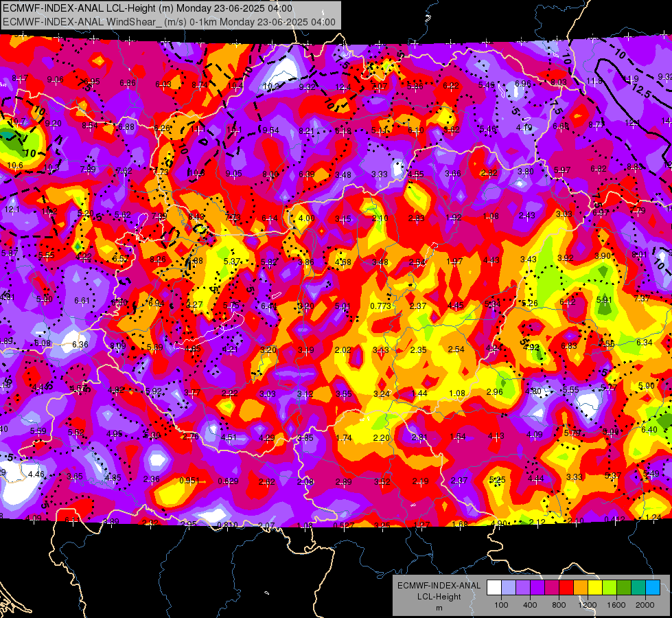The image size is (672, 618).
Task: Click the contour label 12.5
Action: pos(641,91)
